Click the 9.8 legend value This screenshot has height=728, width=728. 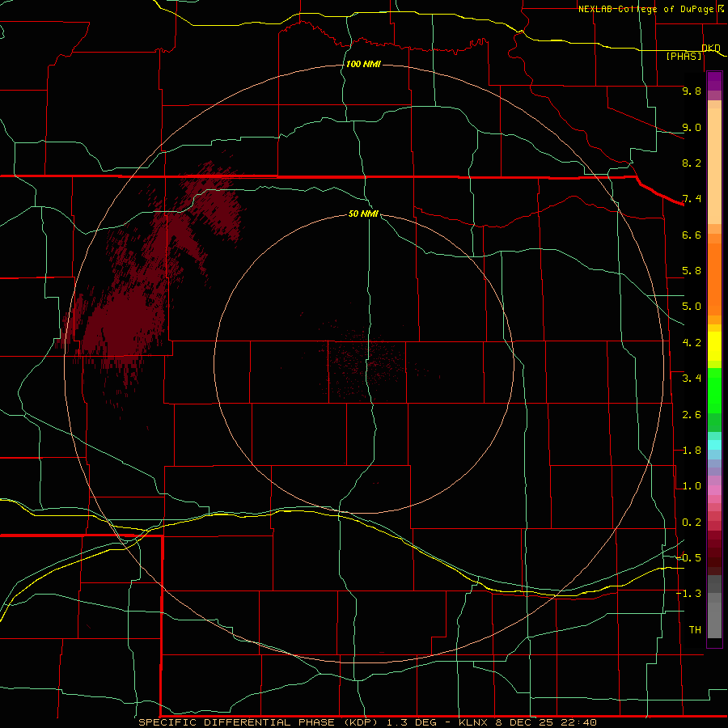pyautogui.click(x=692, y=91)
